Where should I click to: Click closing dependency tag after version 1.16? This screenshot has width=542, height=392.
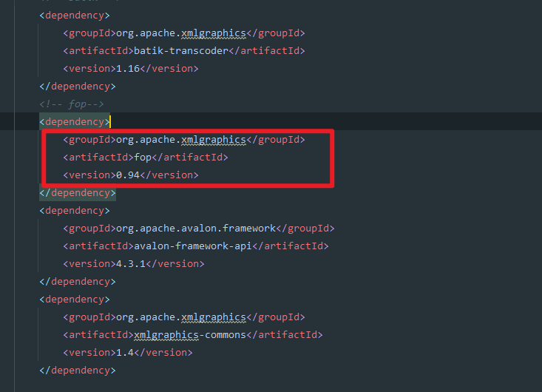78,86
